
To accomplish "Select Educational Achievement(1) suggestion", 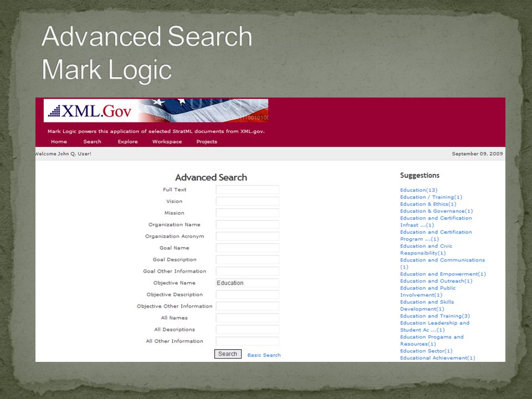I will (438, 358).
